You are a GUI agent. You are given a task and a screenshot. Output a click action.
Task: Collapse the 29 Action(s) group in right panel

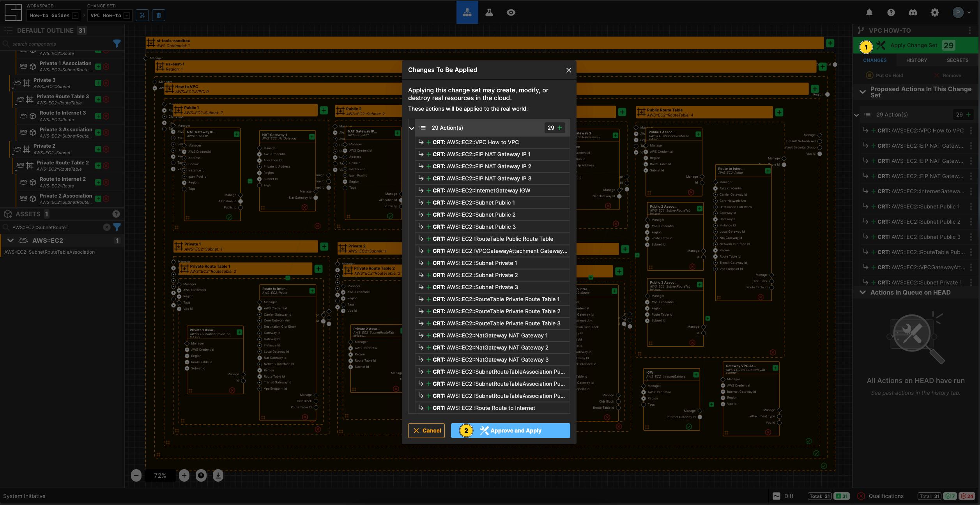tap(856, 115)
